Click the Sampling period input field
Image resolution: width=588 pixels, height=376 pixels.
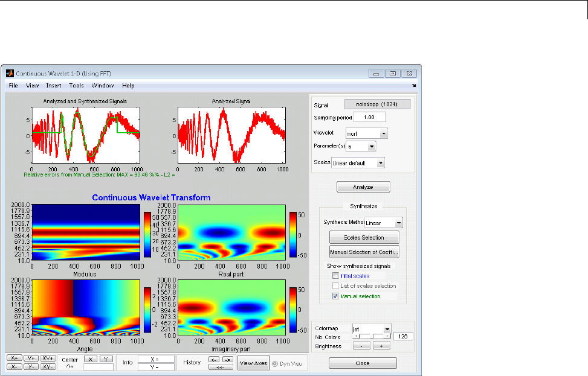(369, 117)
